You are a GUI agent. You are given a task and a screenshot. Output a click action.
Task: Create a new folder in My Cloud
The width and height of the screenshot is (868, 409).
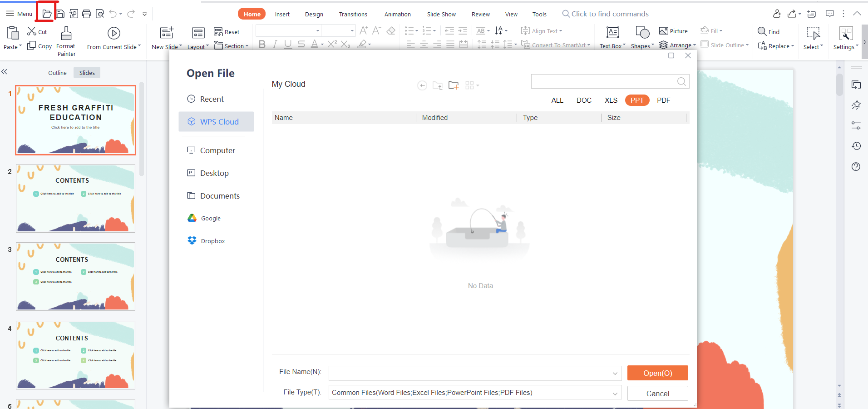454,85
